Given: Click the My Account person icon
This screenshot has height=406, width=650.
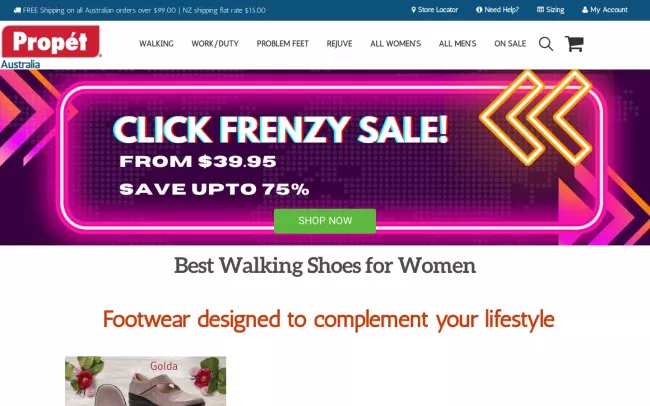Looking at the screenshot, I should pos(585,10).
